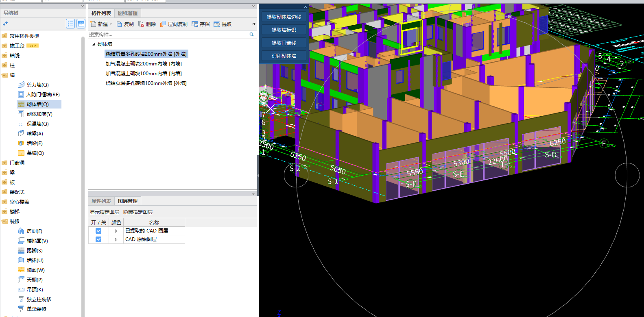
Task: Select the 幕墙(Q) curtain wall icon
Action: [21, 153]
